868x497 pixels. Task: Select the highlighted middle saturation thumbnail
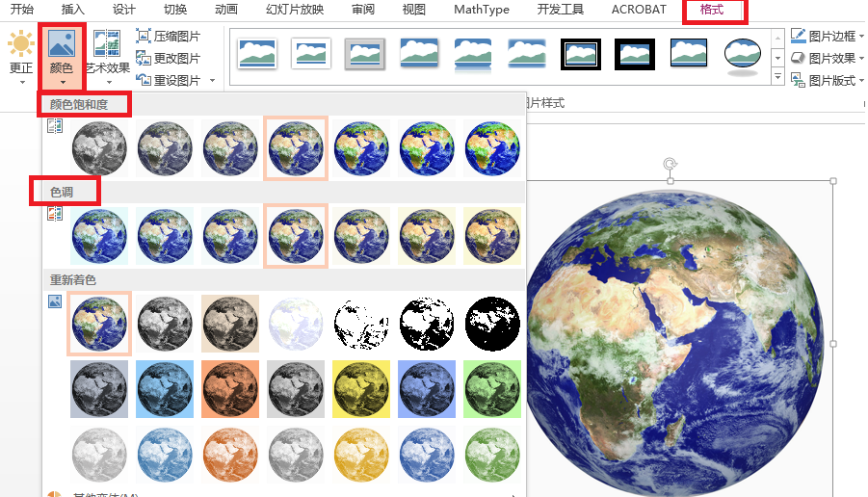[x=296, y=148]
